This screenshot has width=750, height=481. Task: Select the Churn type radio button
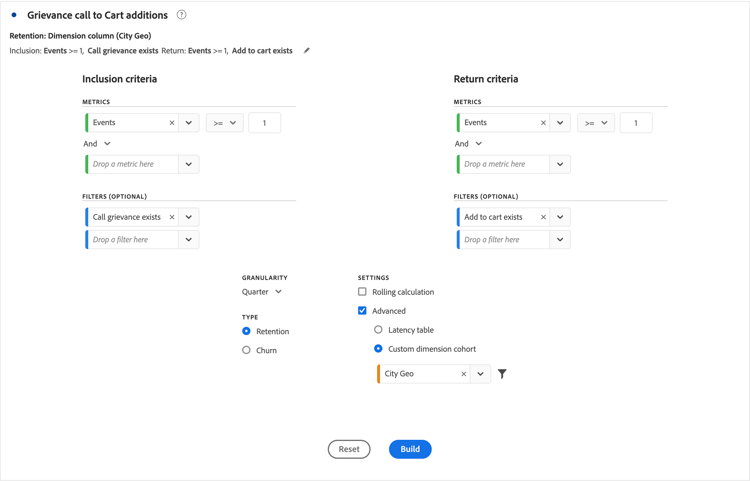[x=247, y=350]
